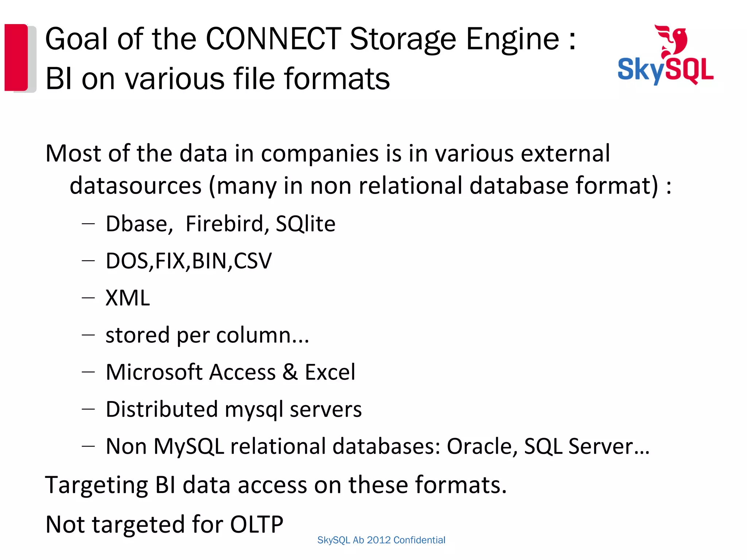Select the 'Dbase, Firebird, SQlite' bullet
Screen dimensions: 747x560
[220, 223]
